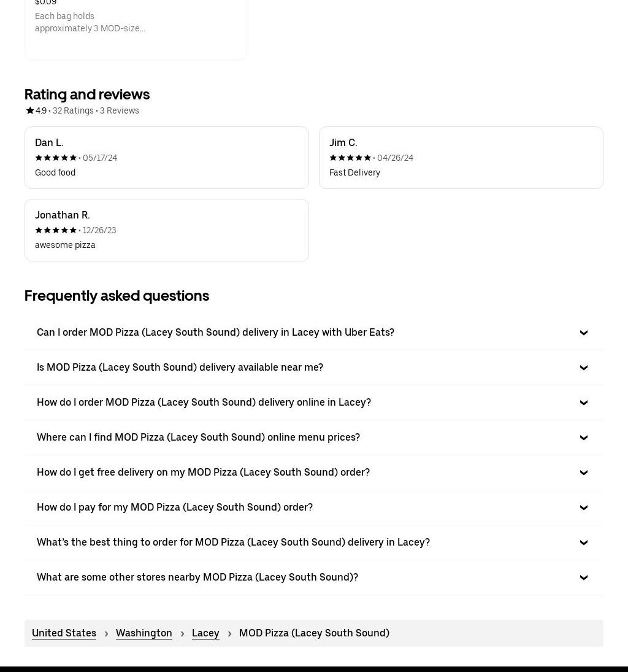
Task: Click chevron for 'best thing to order' question
Action: tap(583, 543)
